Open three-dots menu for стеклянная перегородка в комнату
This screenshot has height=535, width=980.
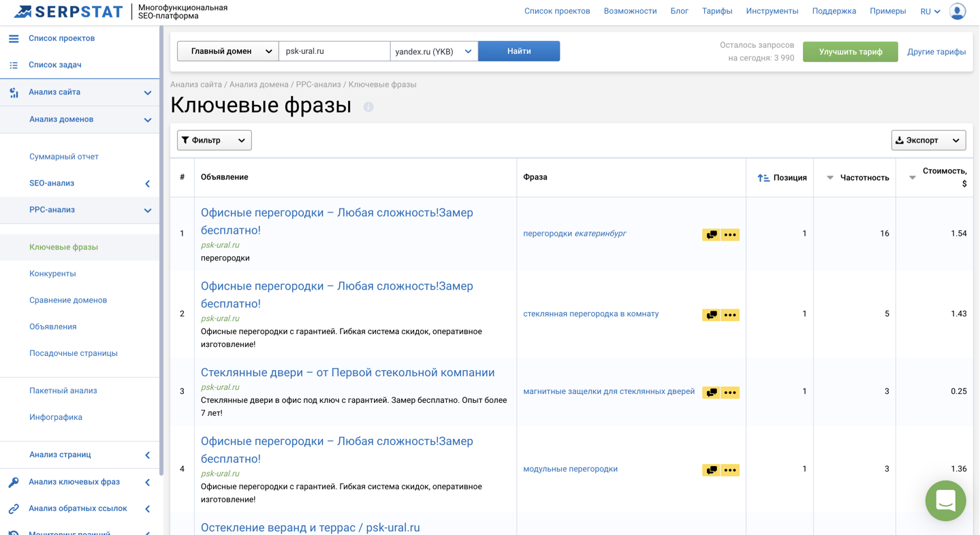tap(730, 315)
